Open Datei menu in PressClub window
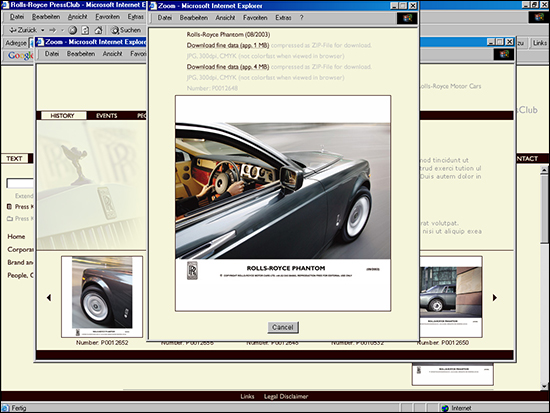 pos(17,17)
